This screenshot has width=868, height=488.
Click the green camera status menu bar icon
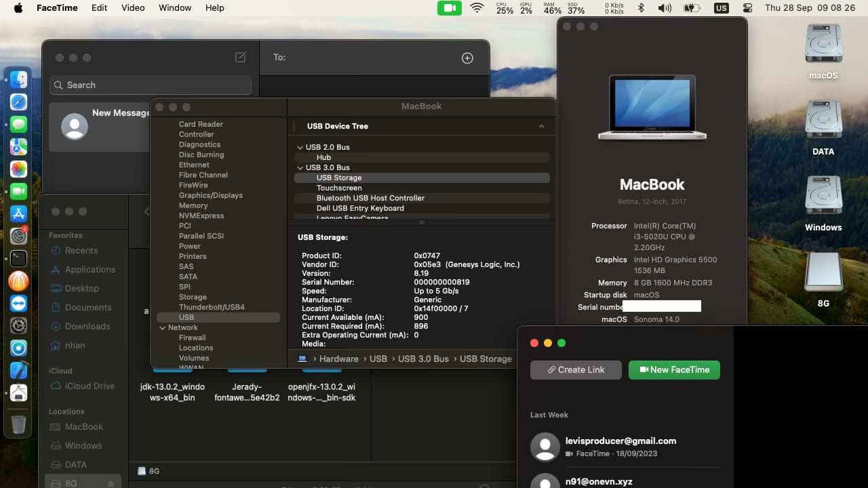(449, 8)
